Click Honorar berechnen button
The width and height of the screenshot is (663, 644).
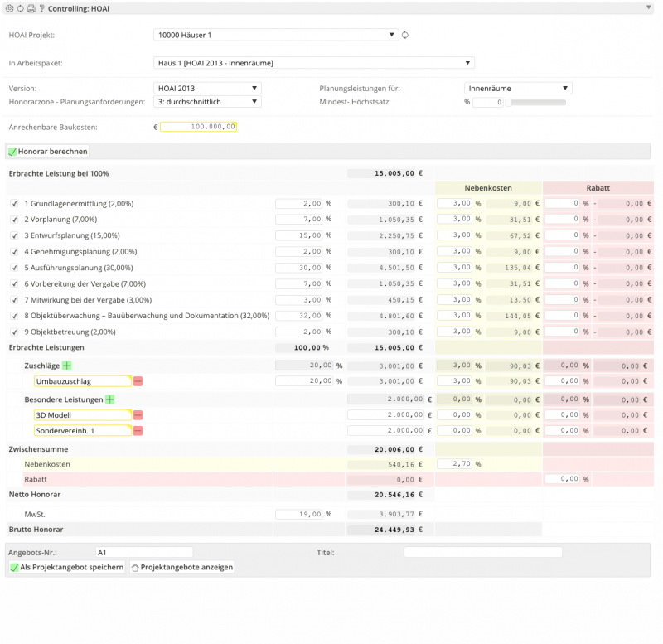(47, 152)
